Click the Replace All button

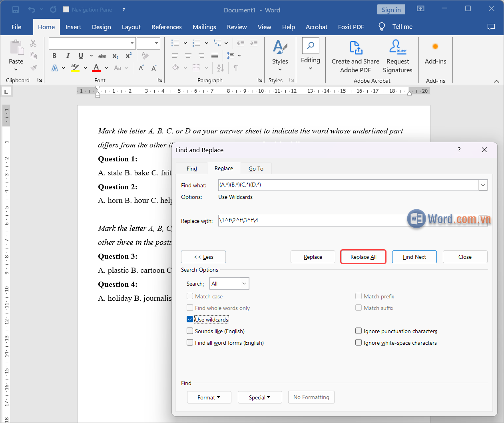click(363, 257)
